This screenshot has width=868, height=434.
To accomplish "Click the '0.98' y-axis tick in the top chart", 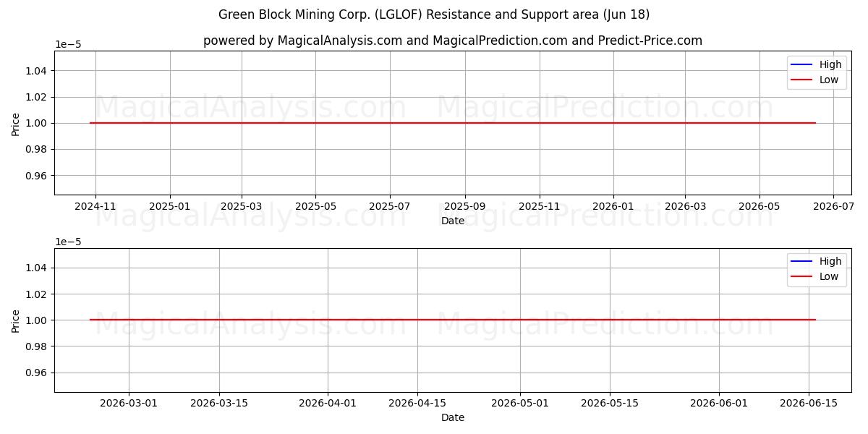I will pyautogui.click(x=38, y=149).
